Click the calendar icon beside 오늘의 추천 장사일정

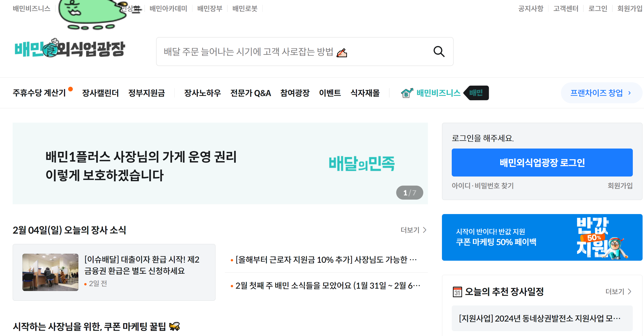pyautogui.click(x=457, y=291)
